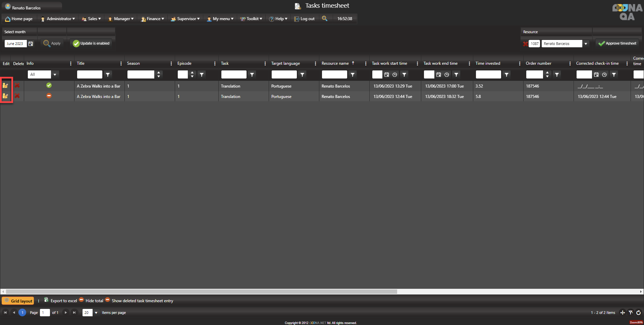Open Task work start time clock picker
The height and width of the screenshot is (325, 644).
click(x=395, y=74)
